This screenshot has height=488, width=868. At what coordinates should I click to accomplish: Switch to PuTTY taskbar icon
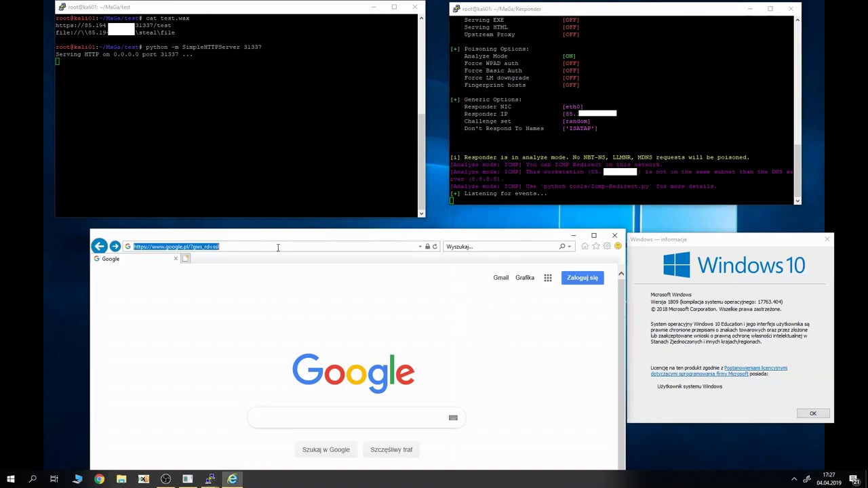[x=210, y=479]
